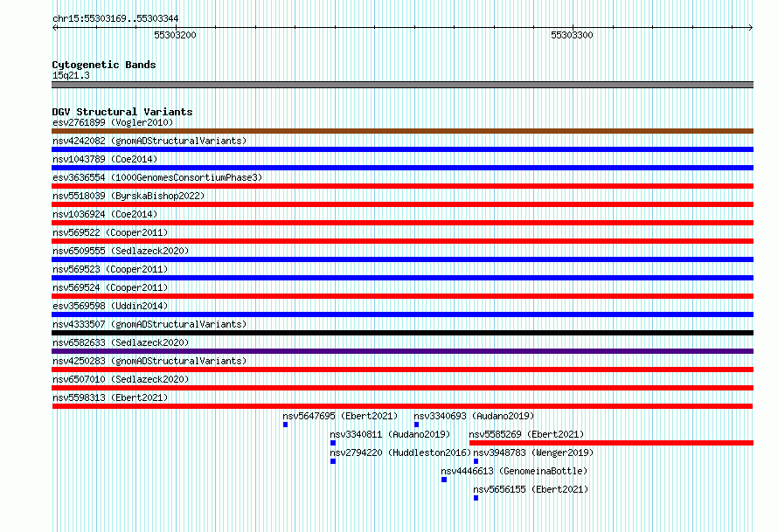This screenshot has width=778, height=532.
Task: Click the left scroll arrow on ruler
Action: (x=54, y=28)
